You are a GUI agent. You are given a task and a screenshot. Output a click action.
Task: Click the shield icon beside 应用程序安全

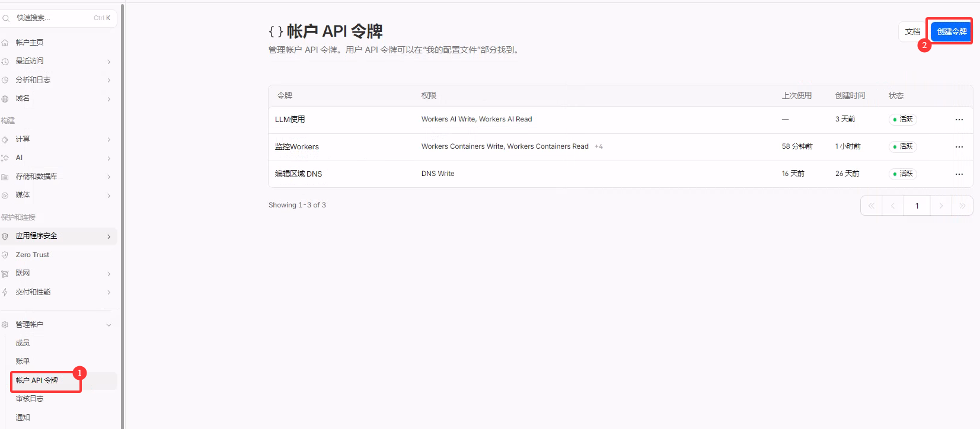5,236
